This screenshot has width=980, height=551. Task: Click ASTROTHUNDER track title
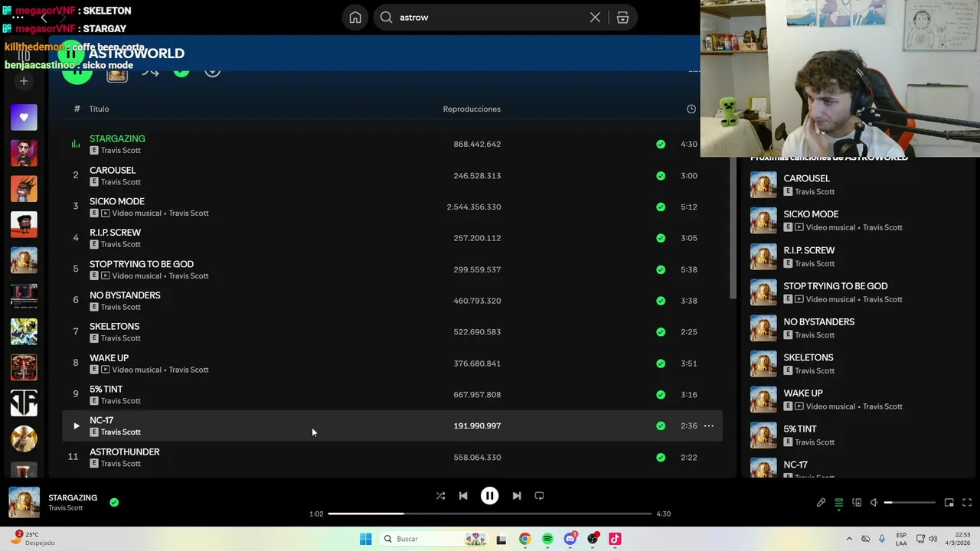124,452
